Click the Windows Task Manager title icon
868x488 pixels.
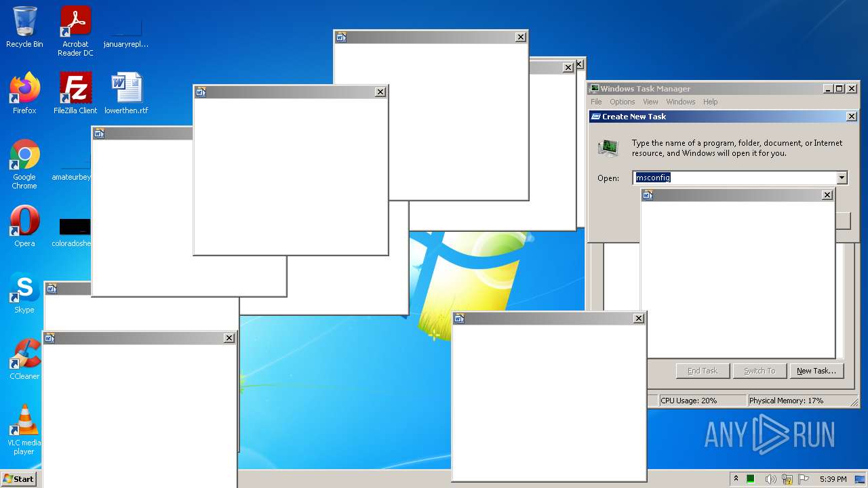pyautogui.click(x=594, y=88)
